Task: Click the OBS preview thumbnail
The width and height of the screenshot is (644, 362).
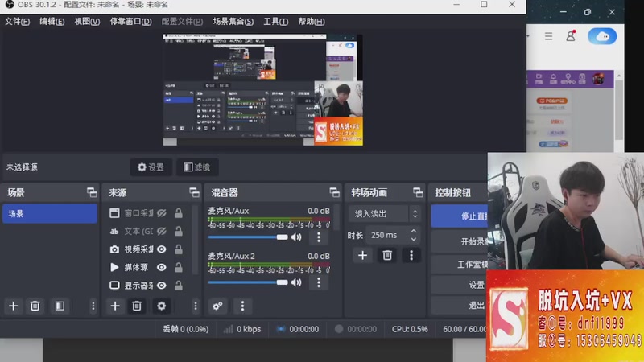Action: click(263, 90)
